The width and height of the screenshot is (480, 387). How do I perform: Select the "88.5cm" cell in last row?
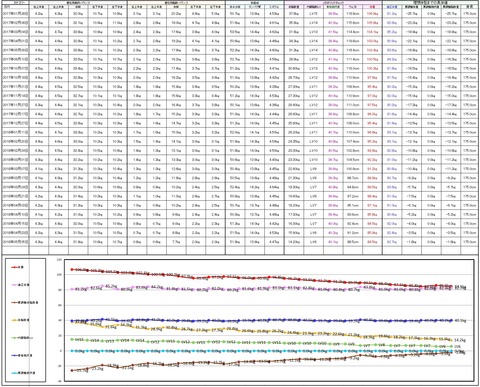353,242
